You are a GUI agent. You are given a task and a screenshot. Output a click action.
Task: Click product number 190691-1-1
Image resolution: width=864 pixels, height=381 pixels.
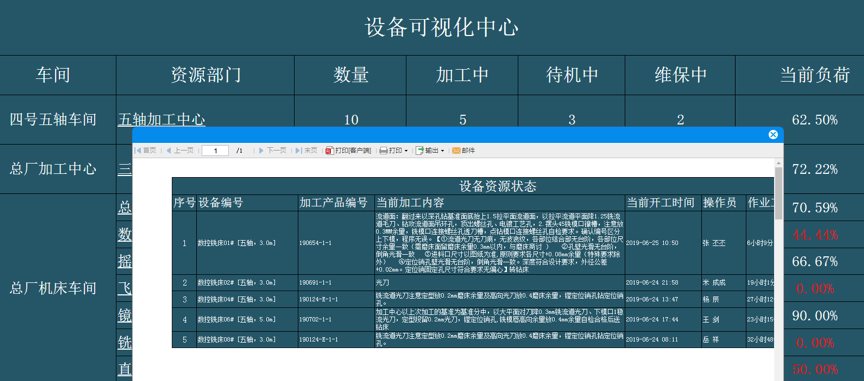[x=316, y=283]
